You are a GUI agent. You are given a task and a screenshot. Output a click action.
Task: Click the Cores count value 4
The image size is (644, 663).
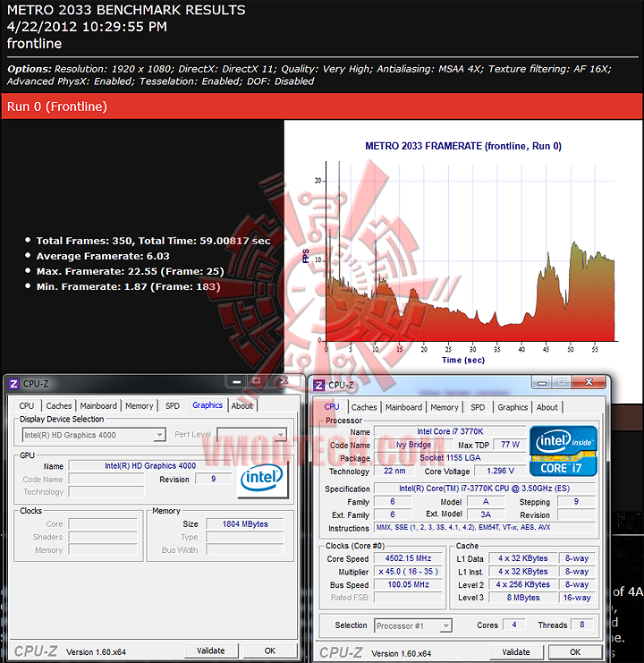[513, 625]
